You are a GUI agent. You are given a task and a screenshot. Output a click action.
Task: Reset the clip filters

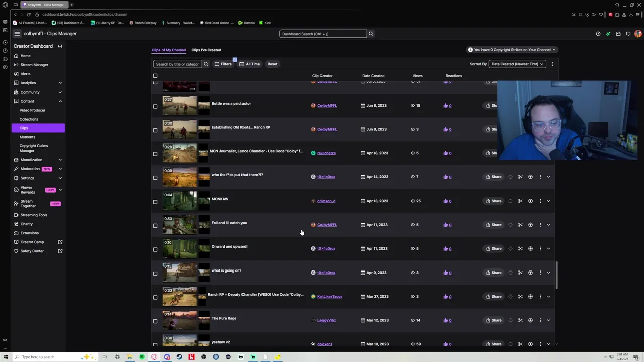pyautogui.click(x=272, y=64)
